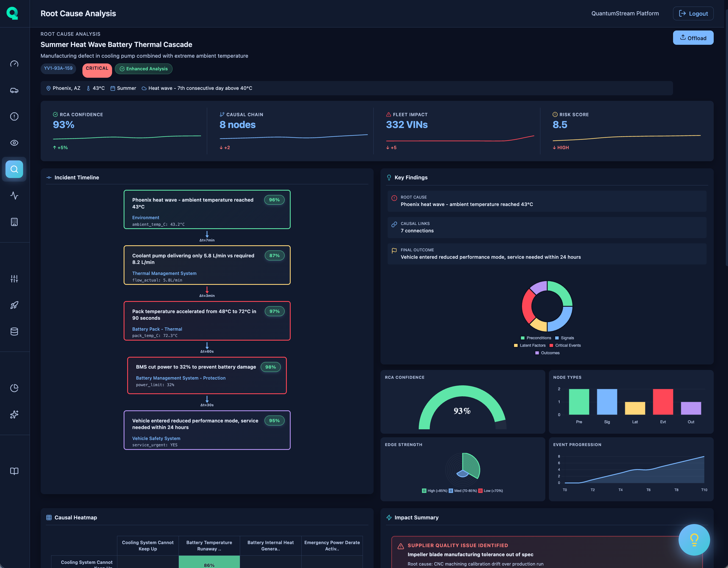The image size is (728, 568).
Task: Toggle the eye monitoring visibility icon
Action: click(x=14, y=143)
